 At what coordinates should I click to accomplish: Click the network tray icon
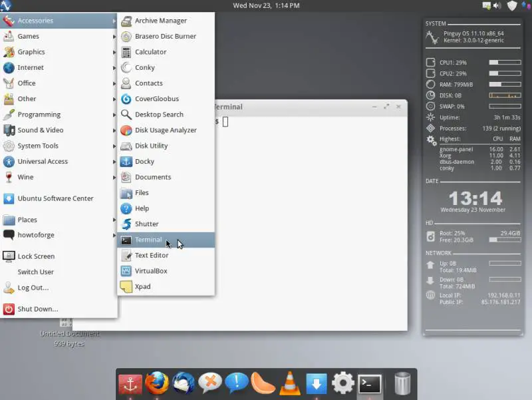tap(487, 5)
